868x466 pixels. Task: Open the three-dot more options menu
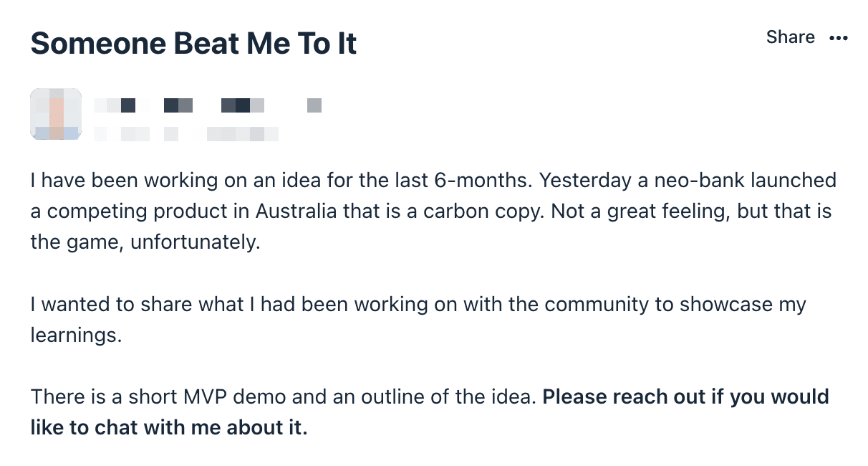pyautogui.click(x=838, y=38)
